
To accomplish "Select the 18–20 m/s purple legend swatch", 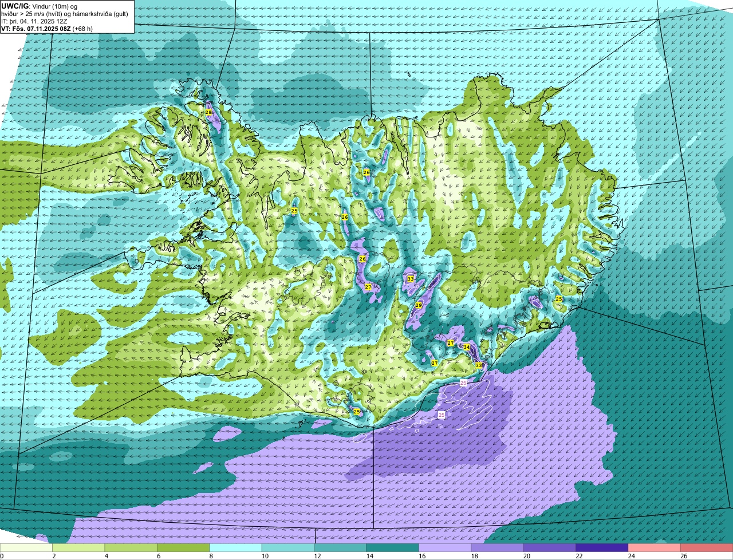I will tap(497, 547).
